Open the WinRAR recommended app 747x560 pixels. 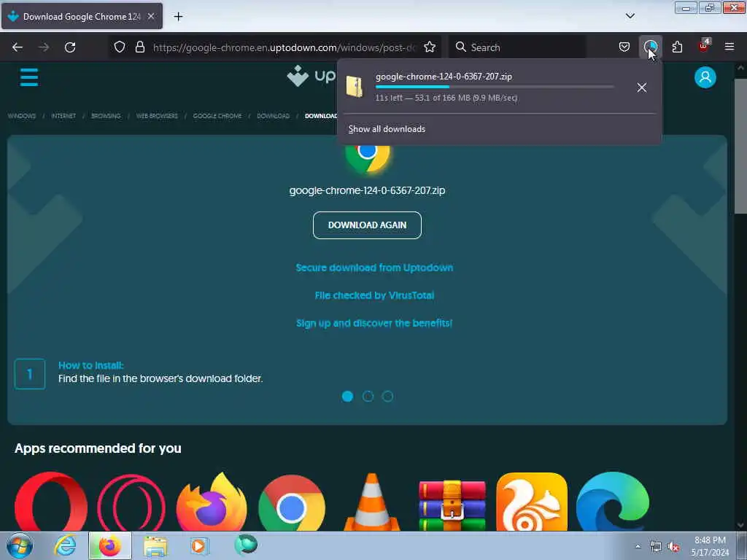coord(452,505)
